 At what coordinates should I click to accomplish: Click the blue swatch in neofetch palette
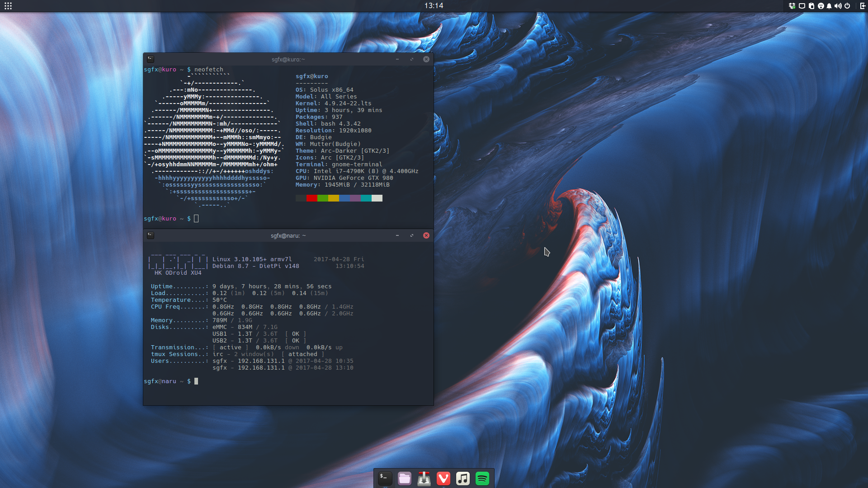344,198
